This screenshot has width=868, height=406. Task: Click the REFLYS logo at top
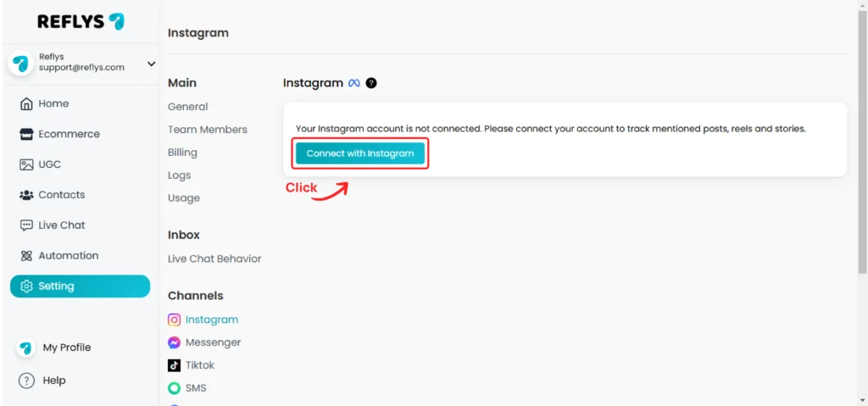(81, 21)
